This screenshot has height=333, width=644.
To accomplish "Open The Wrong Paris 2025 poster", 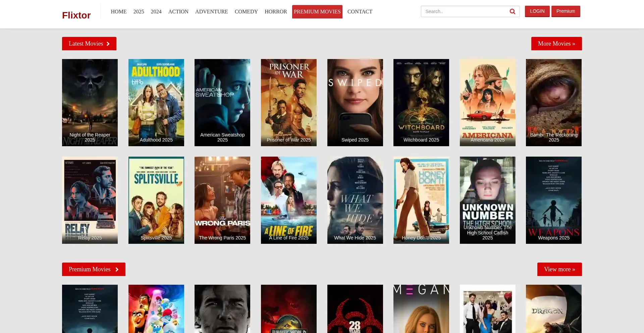I will (222, 200).
